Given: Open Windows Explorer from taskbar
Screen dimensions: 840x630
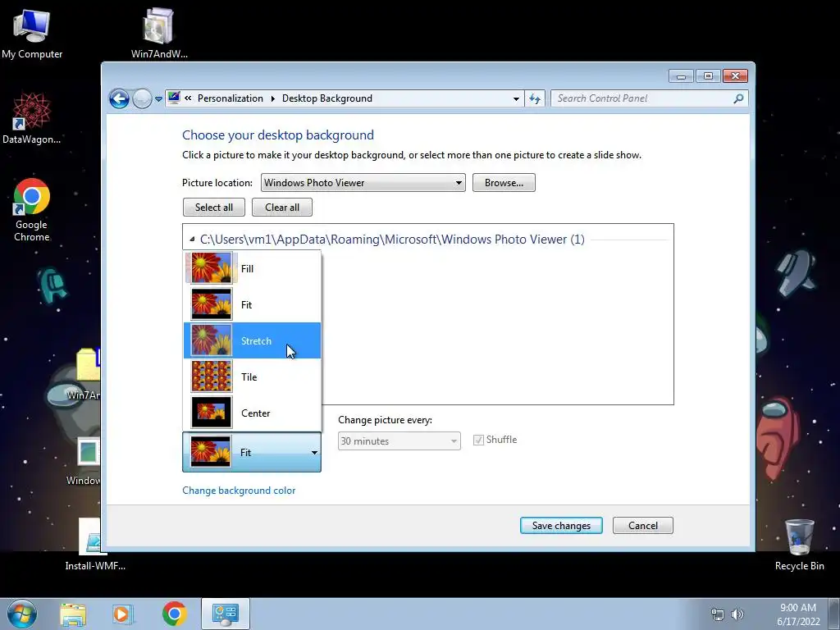Looking at the screenshot, I should (x=73, y=614).
